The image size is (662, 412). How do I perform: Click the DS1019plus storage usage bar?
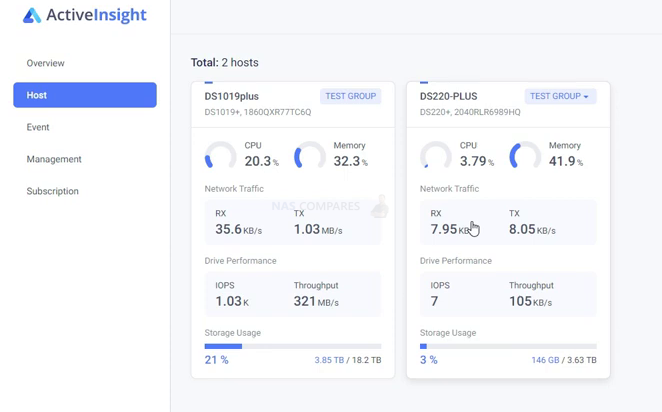293,346
